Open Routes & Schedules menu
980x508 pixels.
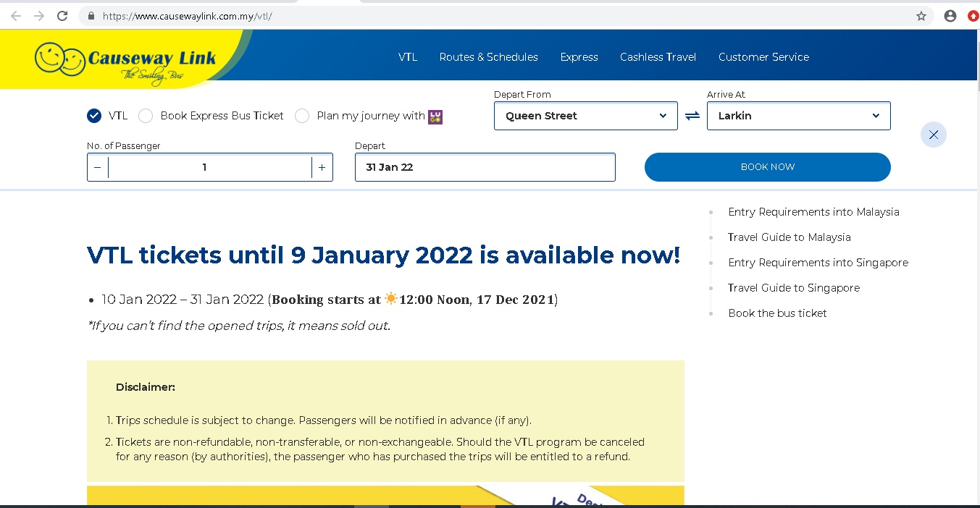point(488,57)
